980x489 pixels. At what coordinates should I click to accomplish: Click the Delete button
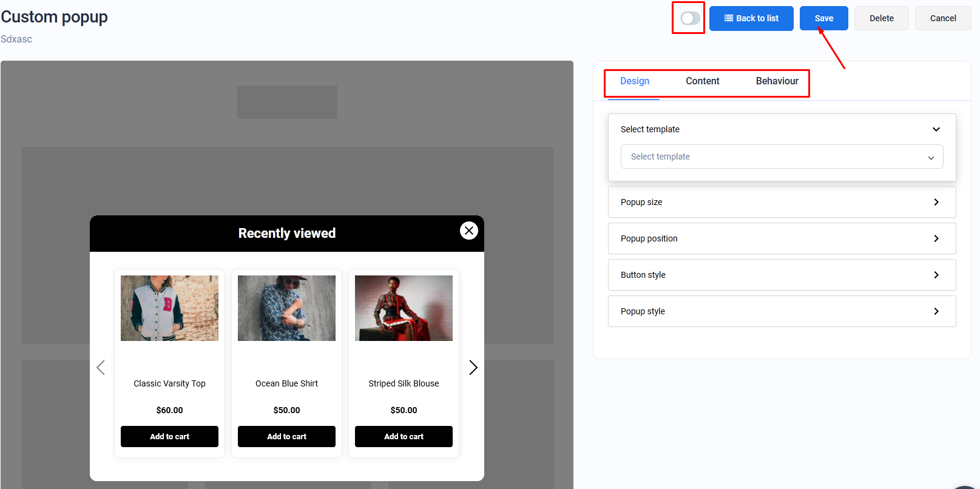coord(882,18)
